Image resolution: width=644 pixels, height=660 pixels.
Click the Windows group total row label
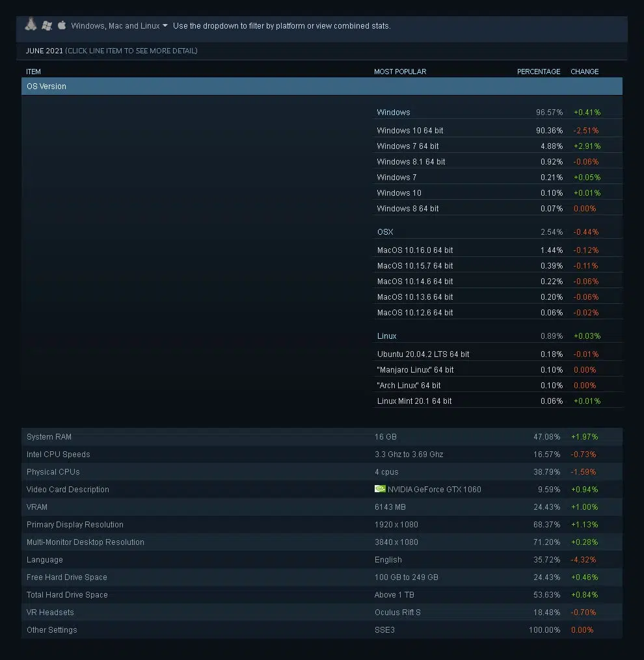[x=394, y=112]
